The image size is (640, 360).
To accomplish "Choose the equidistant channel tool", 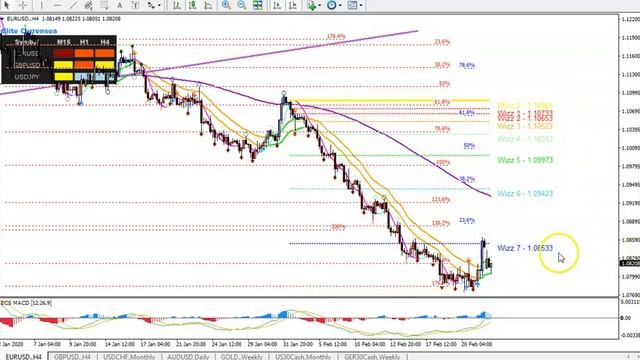I will [x=88, y=5].
